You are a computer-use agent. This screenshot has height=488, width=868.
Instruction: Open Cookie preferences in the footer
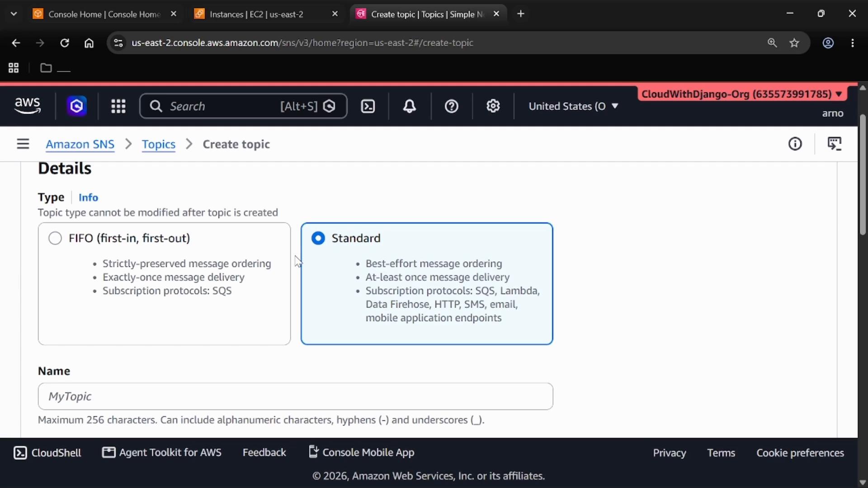click(x=800, y=453)
